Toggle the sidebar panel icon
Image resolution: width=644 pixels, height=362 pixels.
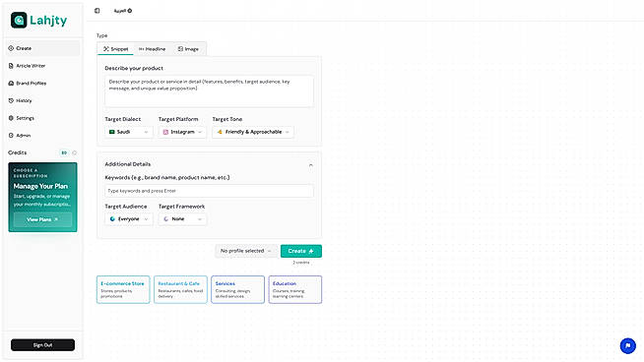[x=97, y=11]
